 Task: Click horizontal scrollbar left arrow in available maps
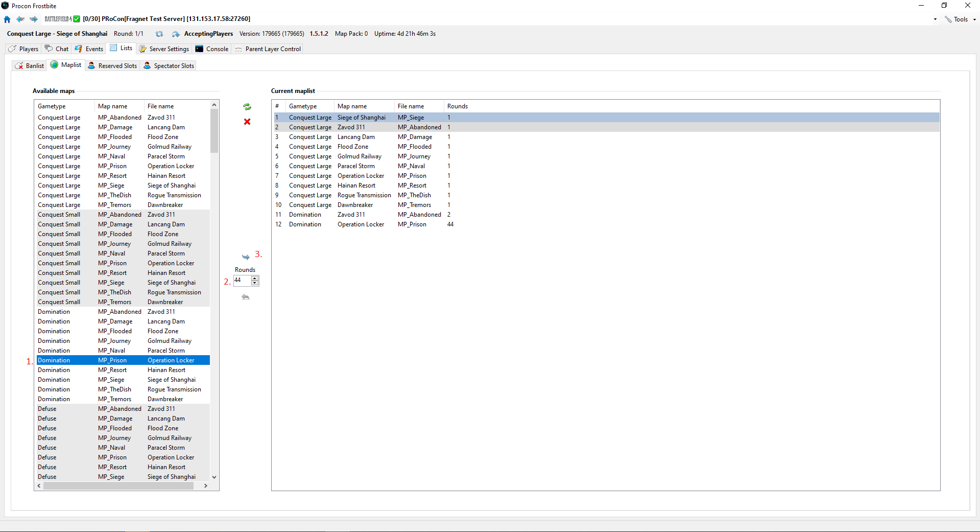click(x=39, y=486)
